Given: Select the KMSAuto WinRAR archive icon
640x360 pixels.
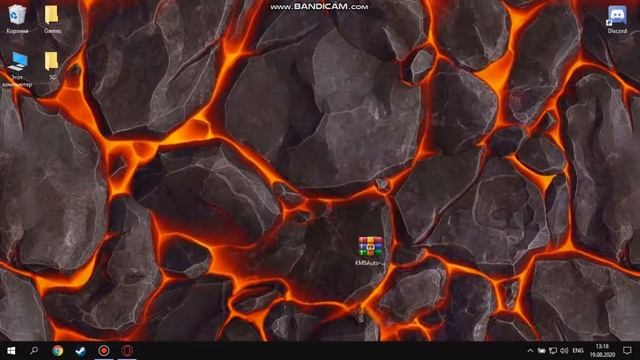Looking at the screenshot, I should [x=370, y=251].
